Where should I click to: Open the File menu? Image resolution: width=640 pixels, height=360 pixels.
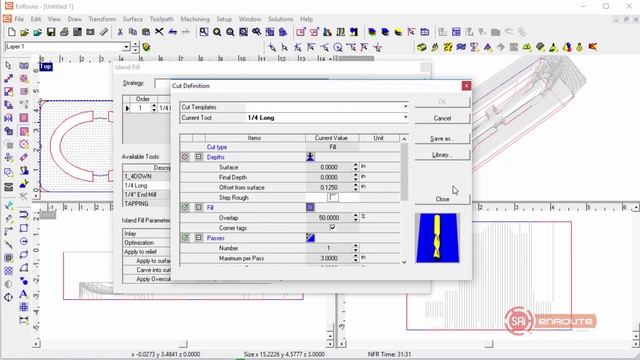point(19,19)
